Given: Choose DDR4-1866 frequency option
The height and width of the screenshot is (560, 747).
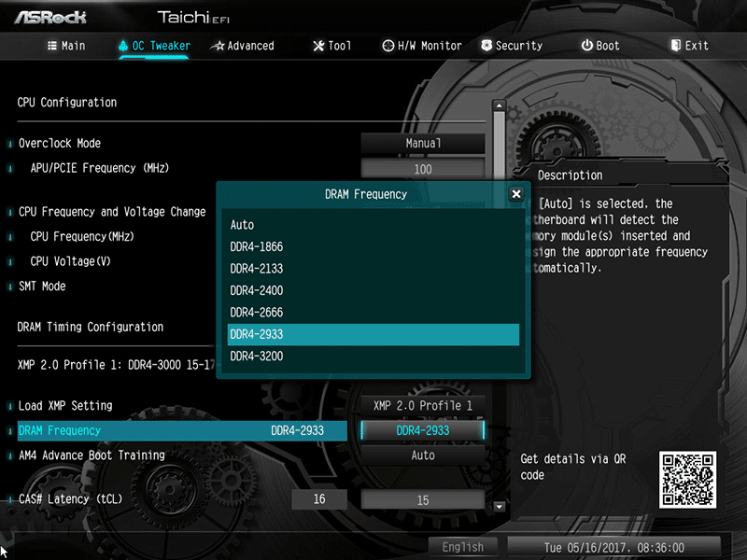Looking at the screenshot, I should click(x=373, y=246).
